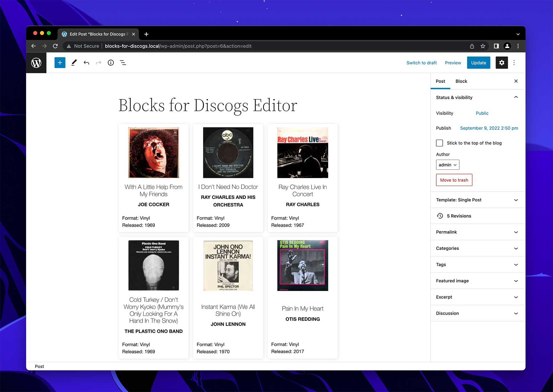Open the editor options three-dot menu
Viewport: 553px width, 392px height.
coord(514,63)
